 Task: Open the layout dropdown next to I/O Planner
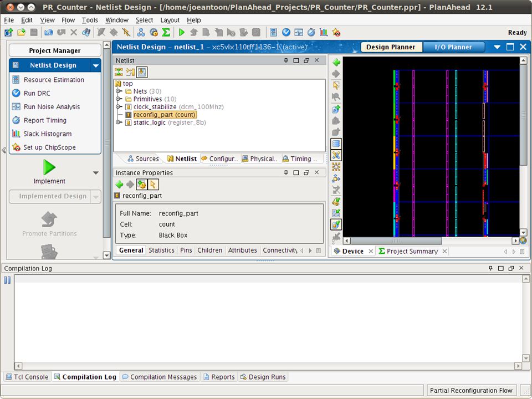pyautogui.click(x=497, y=47)
